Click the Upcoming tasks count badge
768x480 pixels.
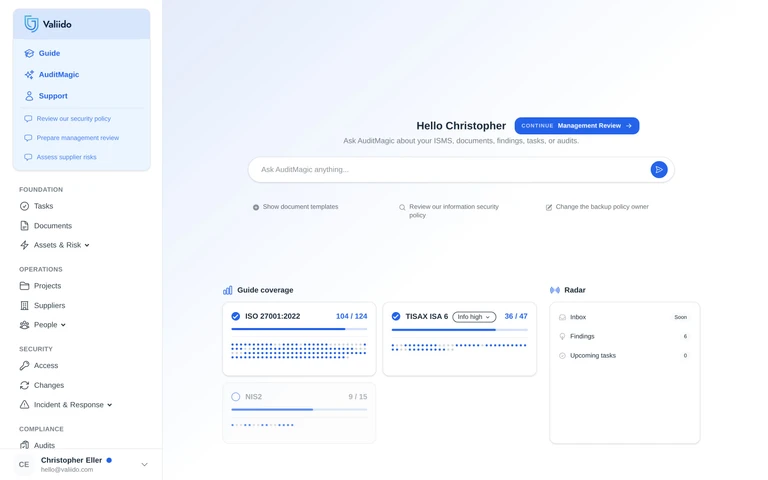coord(685,356)
